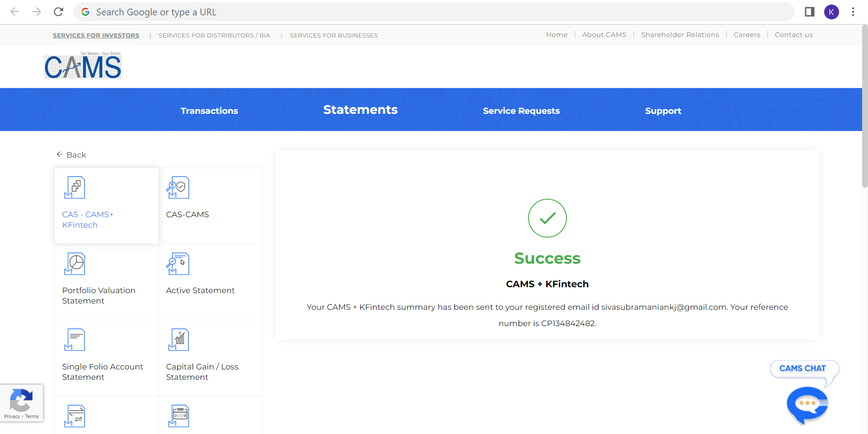Select Services for Businesses

[x=334, y=35]
